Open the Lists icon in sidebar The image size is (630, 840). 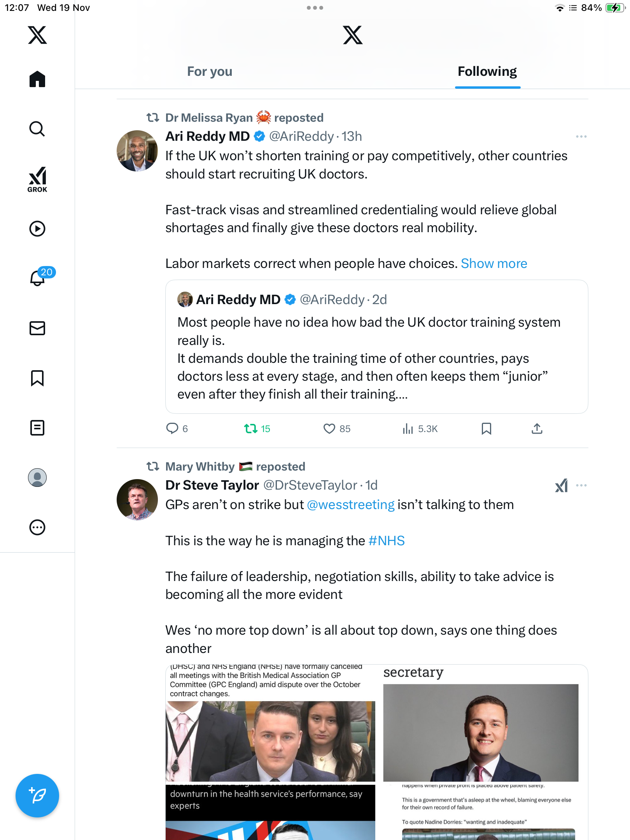(x=37, y=428)
